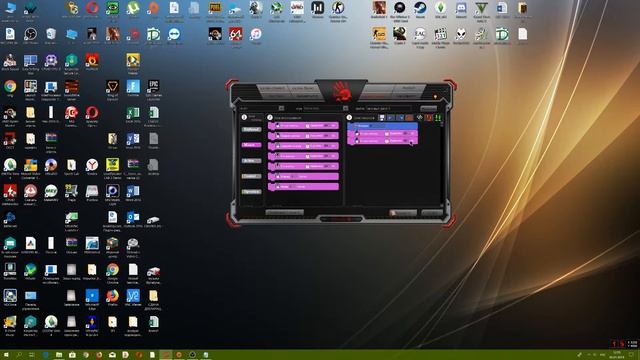Launch iTunes from the desktop
Viewport: 640px width, 360px height.
pos(256,34)
